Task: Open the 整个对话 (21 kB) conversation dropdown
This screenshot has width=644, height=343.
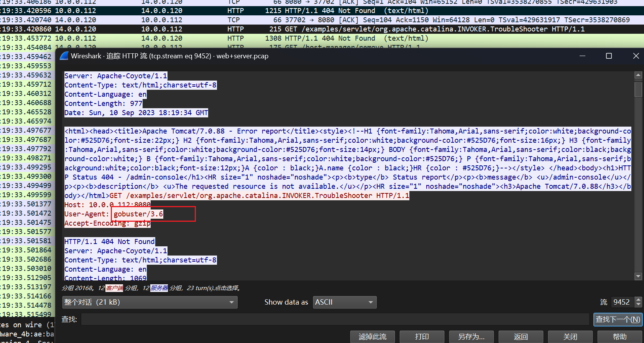Action: pyautogui.click(x=150, y=302)
